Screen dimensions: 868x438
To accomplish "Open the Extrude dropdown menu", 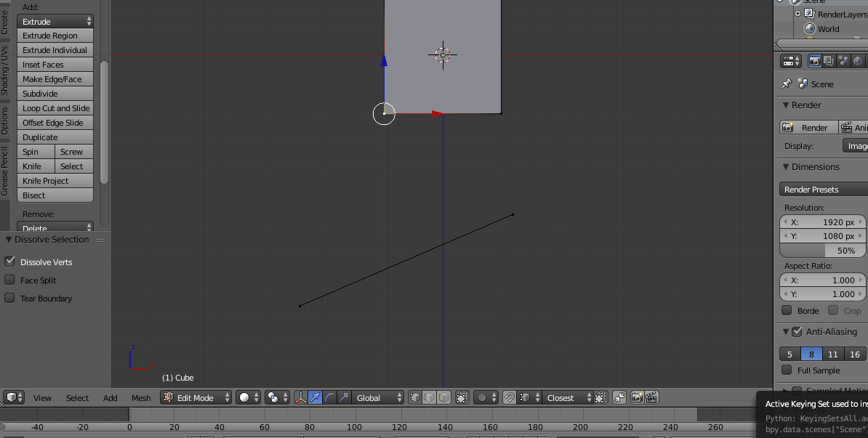I will [x=55, y=21].
